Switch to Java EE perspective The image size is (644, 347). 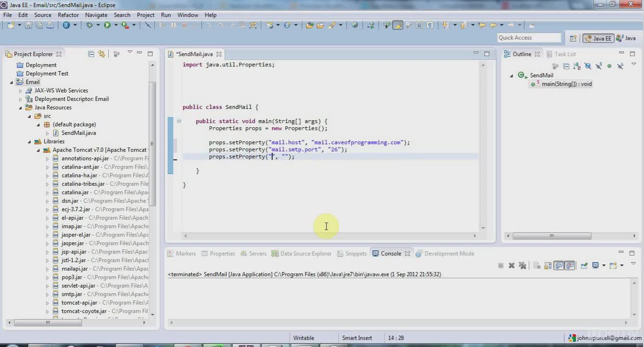click(598, 38)
